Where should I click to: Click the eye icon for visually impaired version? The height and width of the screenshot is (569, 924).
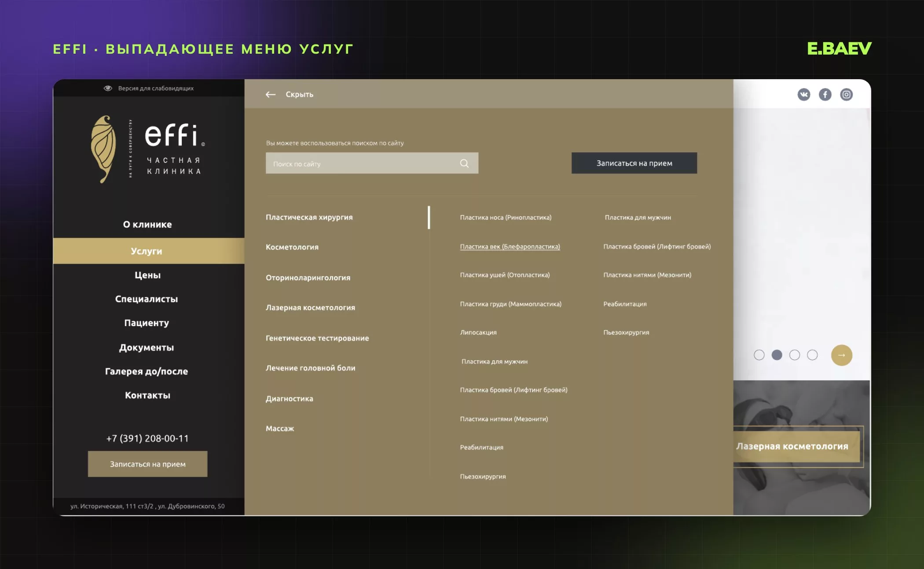point(108,88)
